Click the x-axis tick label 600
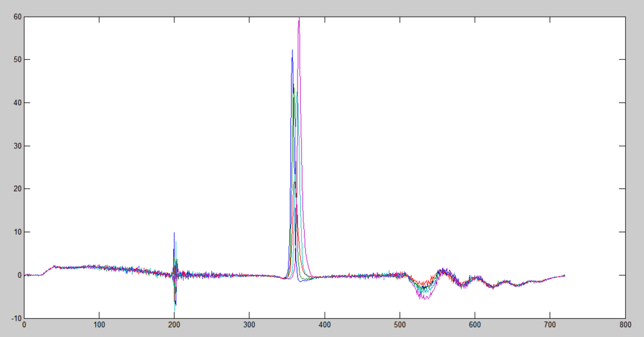 tap(475, 325)
